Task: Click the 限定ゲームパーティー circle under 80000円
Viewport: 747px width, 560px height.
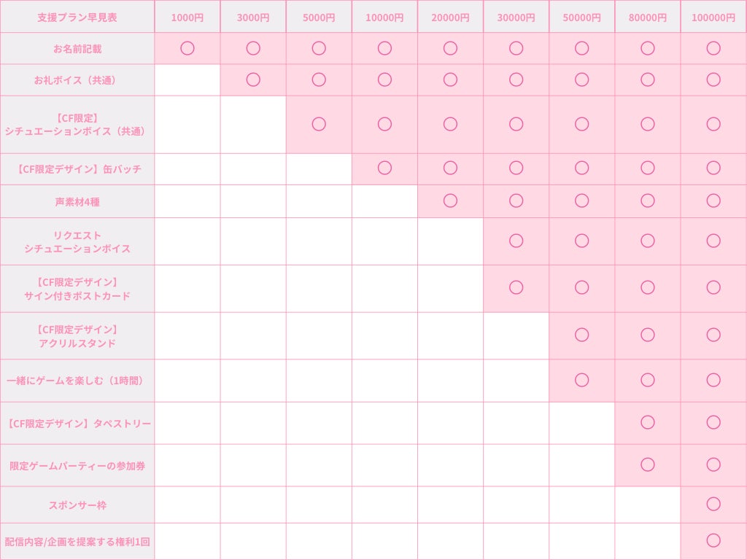Action: [x=647, y=464]
